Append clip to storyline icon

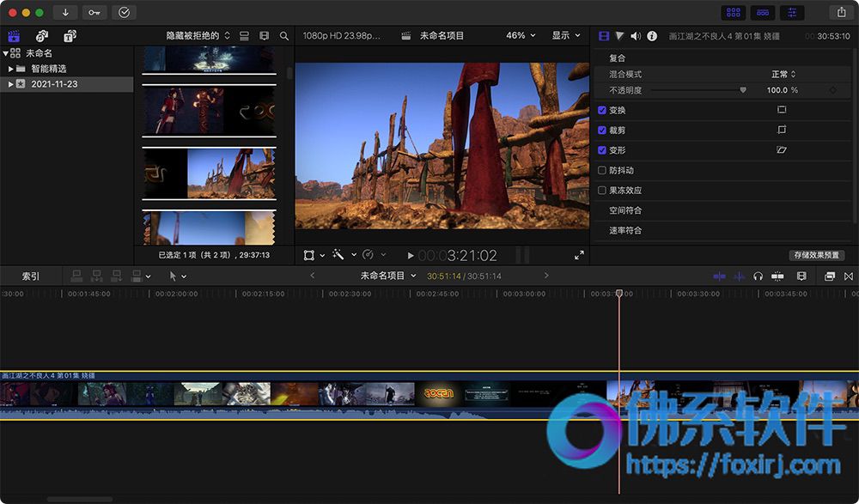tap(117, 276)
